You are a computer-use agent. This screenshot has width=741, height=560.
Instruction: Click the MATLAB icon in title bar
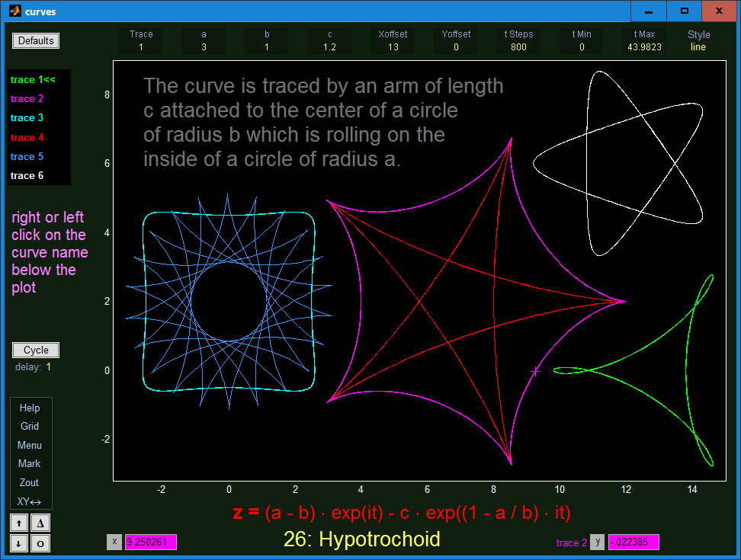pyautogui.click(x=14, y=11)
